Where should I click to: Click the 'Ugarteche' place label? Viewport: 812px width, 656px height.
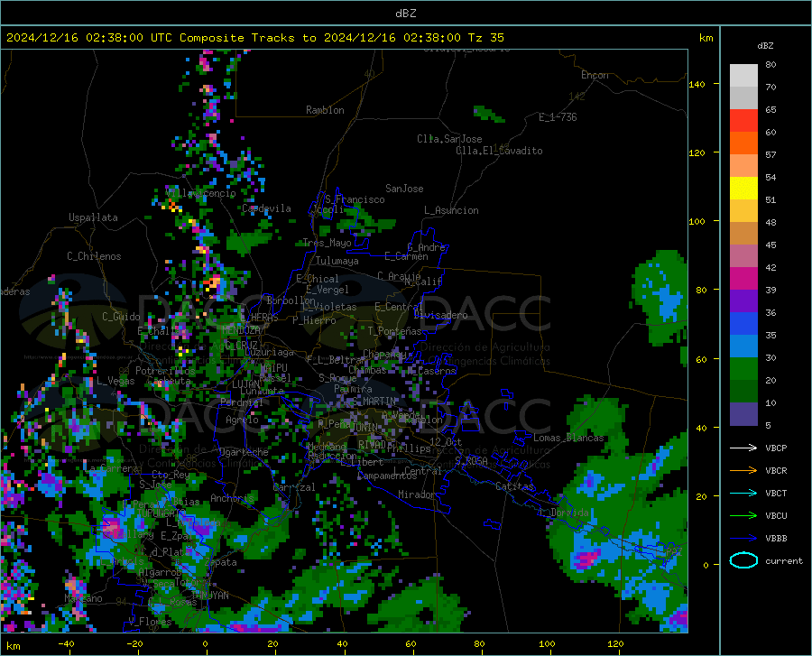[244, 452]
